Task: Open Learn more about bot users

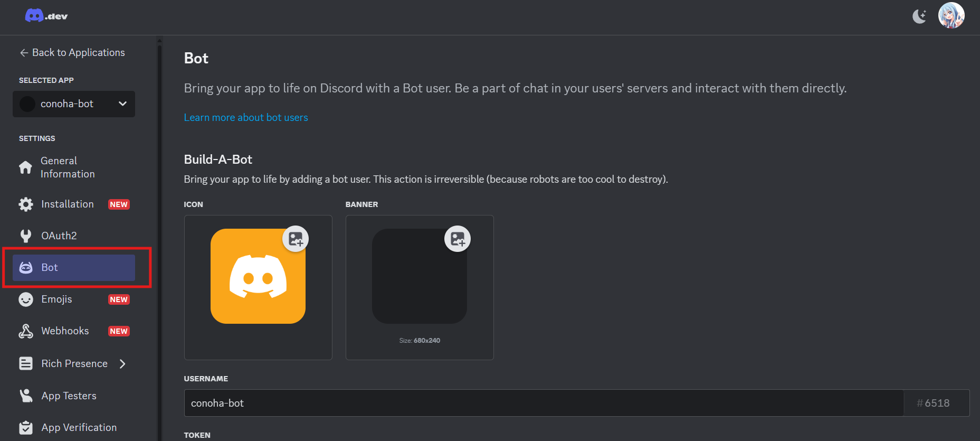Action: coord(246,117)
